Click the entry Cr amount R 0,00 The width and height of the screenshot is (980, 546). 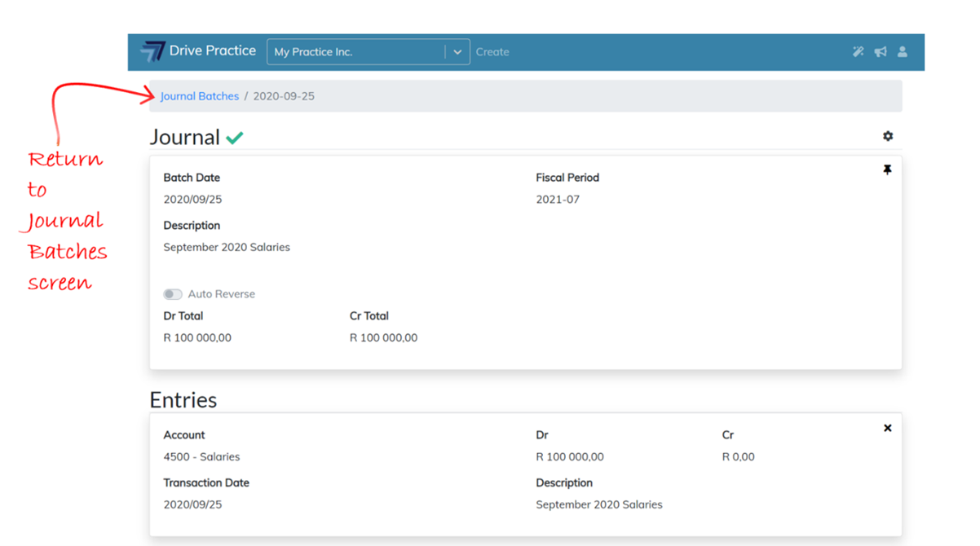(739, 456)
